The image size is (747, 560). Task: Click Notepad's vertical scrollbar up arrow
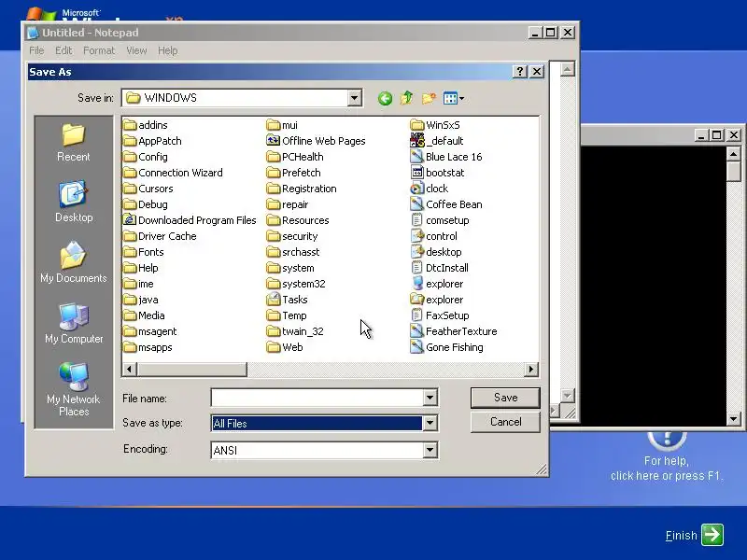567,69
